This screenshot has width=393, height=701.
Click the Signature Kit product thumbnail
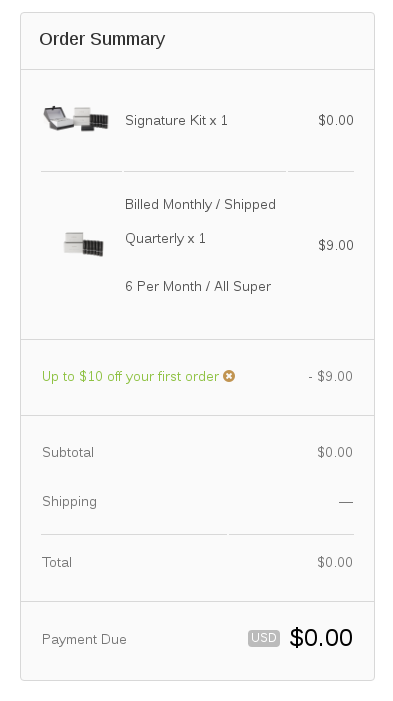[76, 119]
